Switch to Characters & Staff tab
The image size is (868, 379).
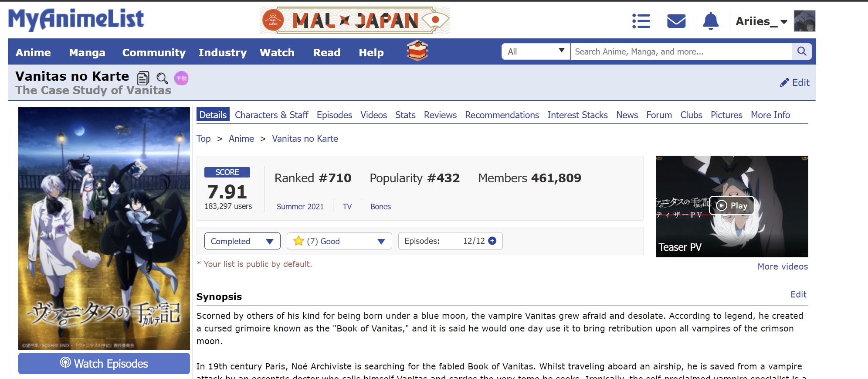[271, 115]
